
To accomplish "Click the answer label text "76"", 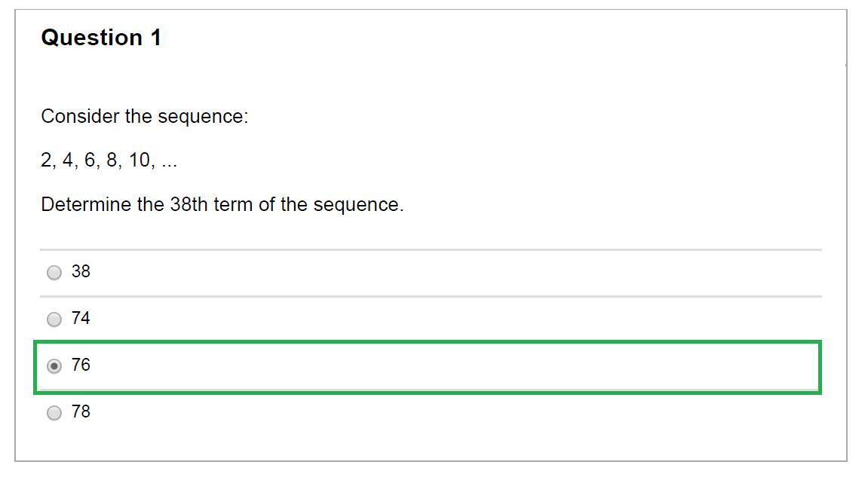I will pos(81,365).
